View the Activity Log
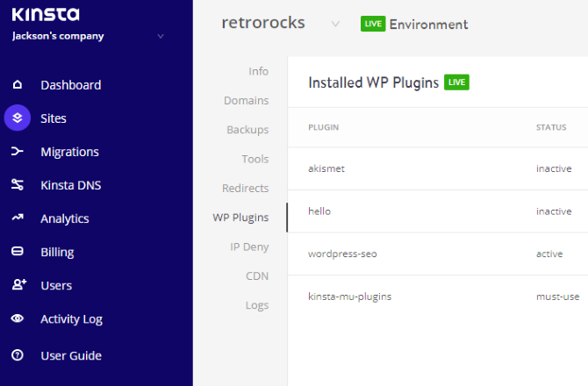 click(x=72, y=319)
